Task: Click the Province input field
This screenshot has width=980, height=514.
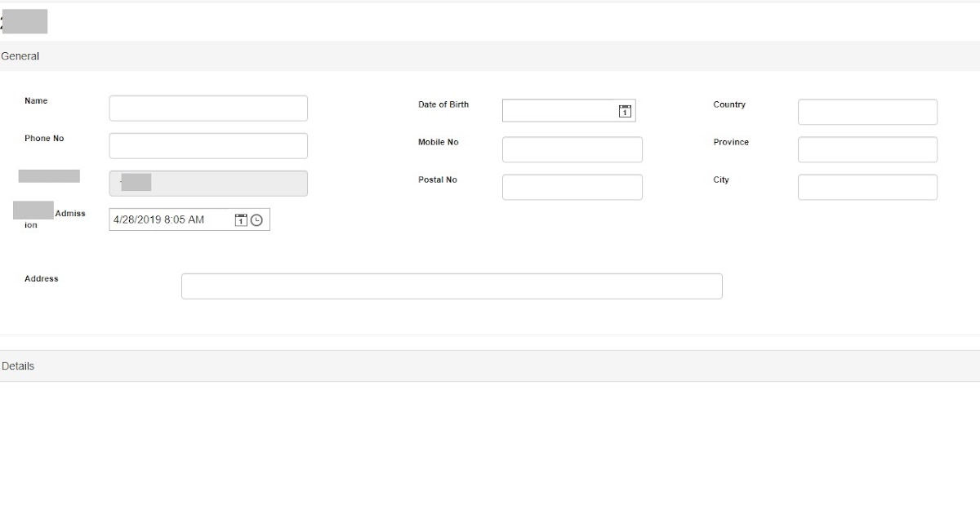Action: 867,148
